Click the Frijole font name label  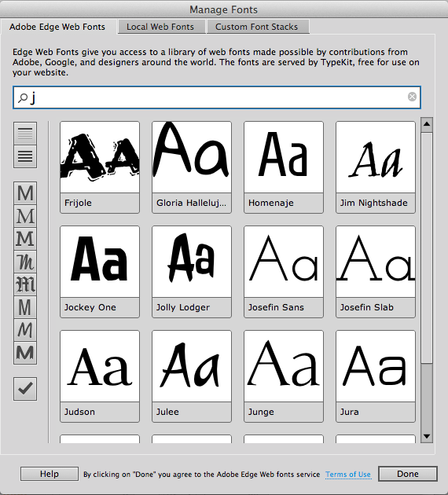click(78, 203)
